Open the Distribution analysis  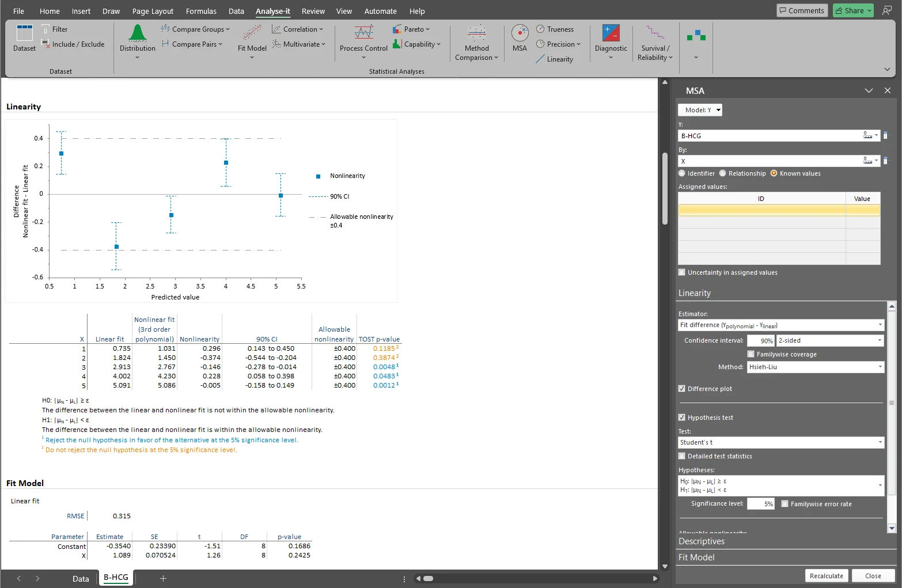pos(137,41)
